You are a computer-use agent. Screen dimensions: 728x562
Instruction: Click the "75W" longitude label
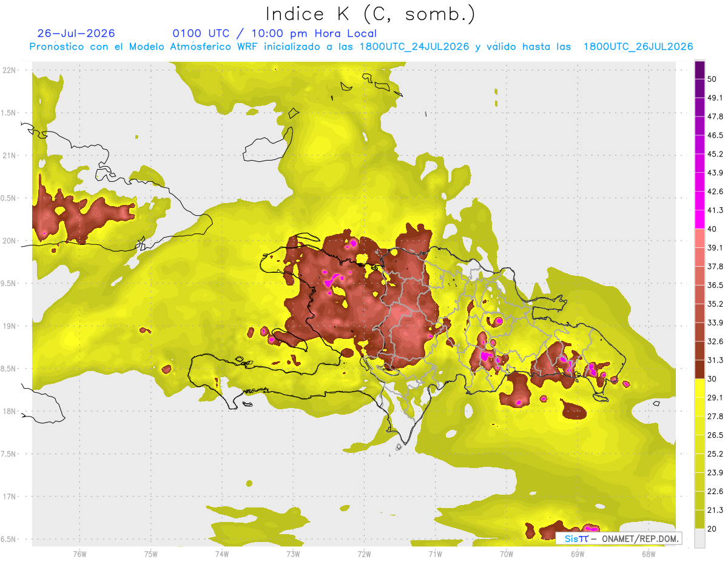[151, 554]
